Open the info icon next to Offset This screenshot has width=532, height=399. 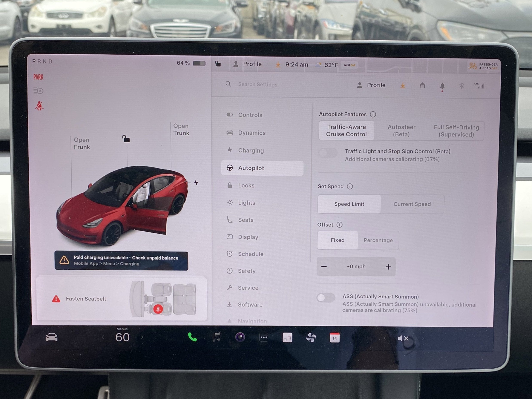click(339, 225)
